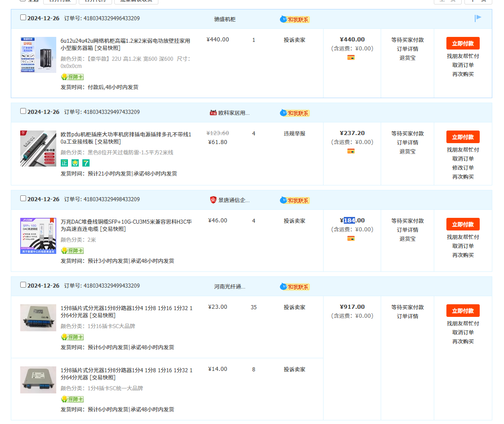The image size is (504, 424).
Task: Contact 河南光纤通 seller via 和我联系 icon
Action: [x=295, y=287]
